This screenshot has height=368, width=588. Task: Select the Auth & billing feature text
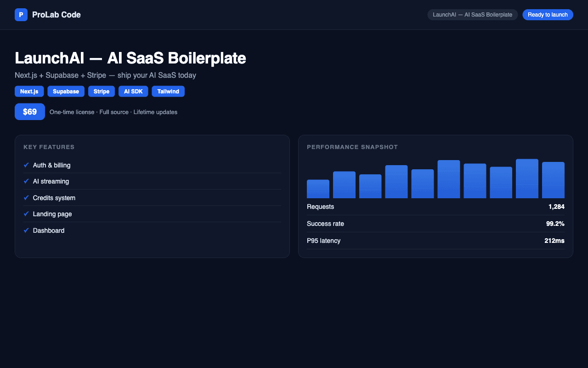(x=52, y=165)
